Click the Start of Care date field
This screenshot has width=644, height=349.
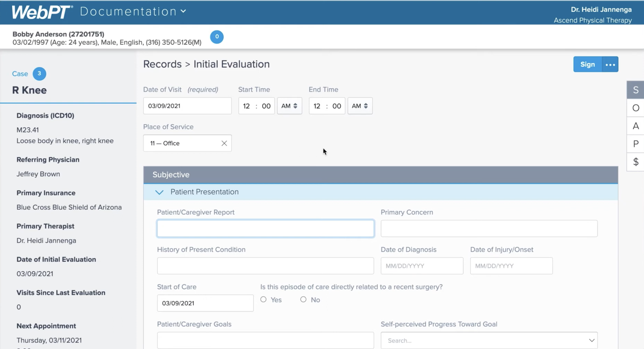[205, 303]
